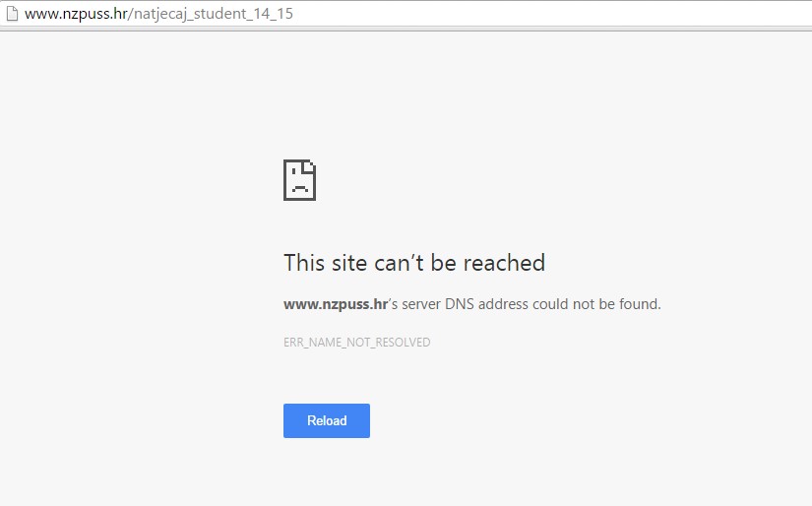Click the word 'server' in error description
Image resolution: width=812 pixels, height=506 pixels.
(x=421, y=304)
